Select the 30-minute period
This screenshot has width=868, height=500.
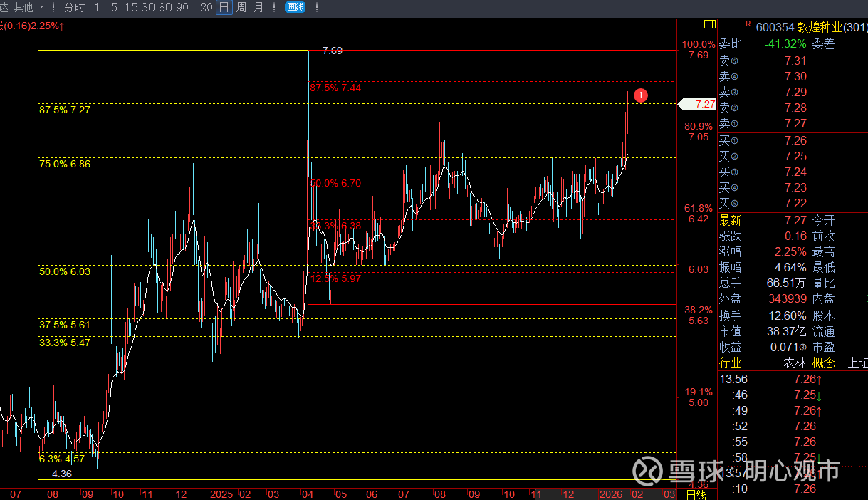point(148,7)
